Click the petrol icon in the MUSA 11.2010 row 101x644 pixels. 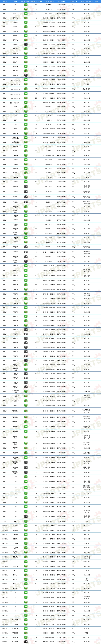[26, 575]
